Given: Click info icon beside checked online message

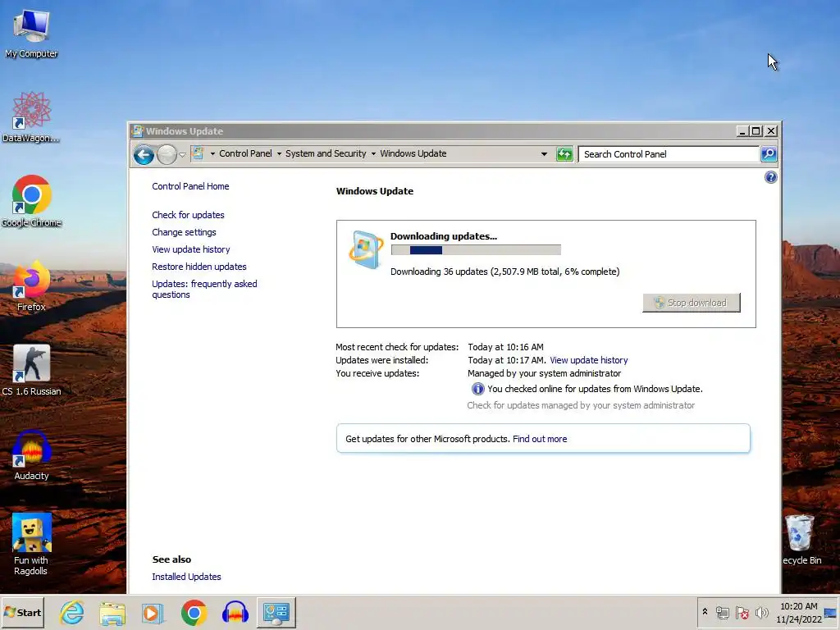Looking at the screenshot, I should point(477,389).
